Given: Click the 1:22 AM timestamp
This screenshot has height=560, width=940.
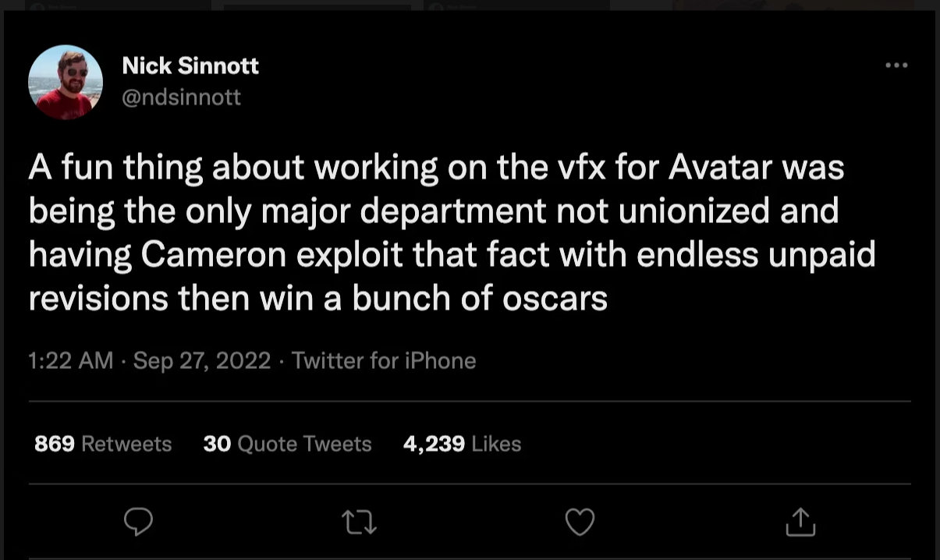Looking at the screenshot, I should pyautogui.click(x=70, y=360).
